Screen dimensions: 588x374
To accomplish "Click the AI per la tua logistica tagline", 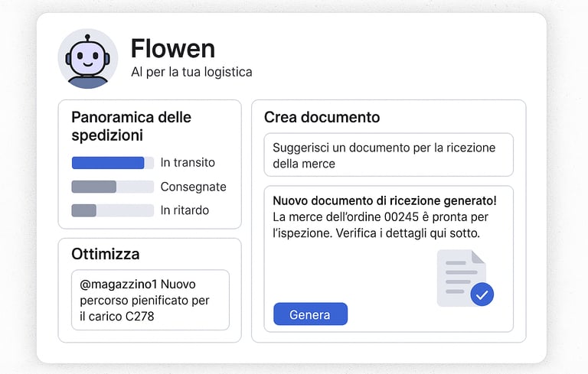I will (x=191, y=72).
